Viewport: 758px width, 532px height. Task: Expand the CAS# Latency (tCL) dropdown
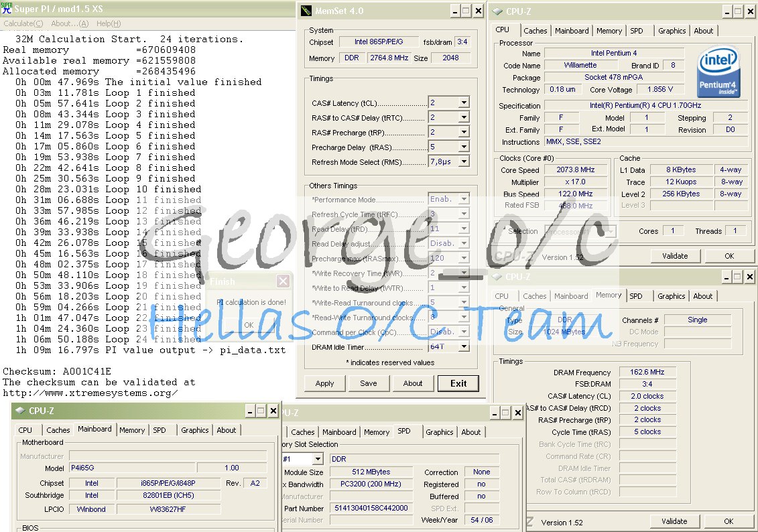[464, 103]
